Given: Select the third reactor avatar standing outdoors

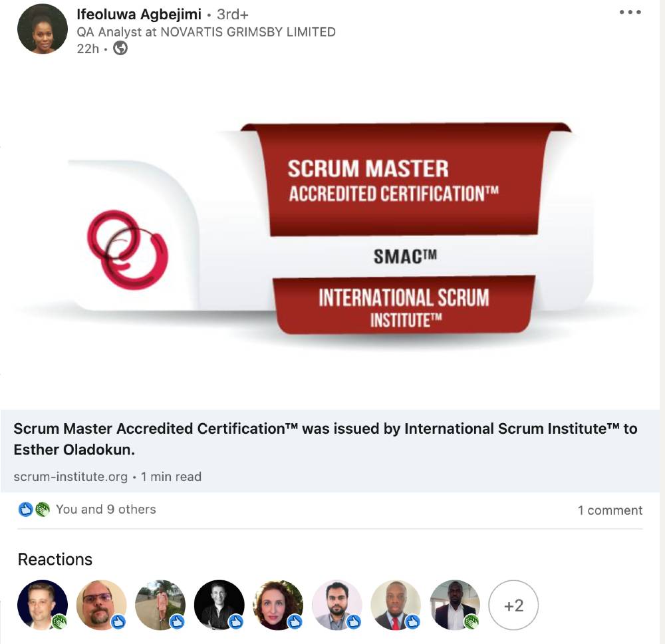Looking at the screenshot, I should tap(160, 605).
